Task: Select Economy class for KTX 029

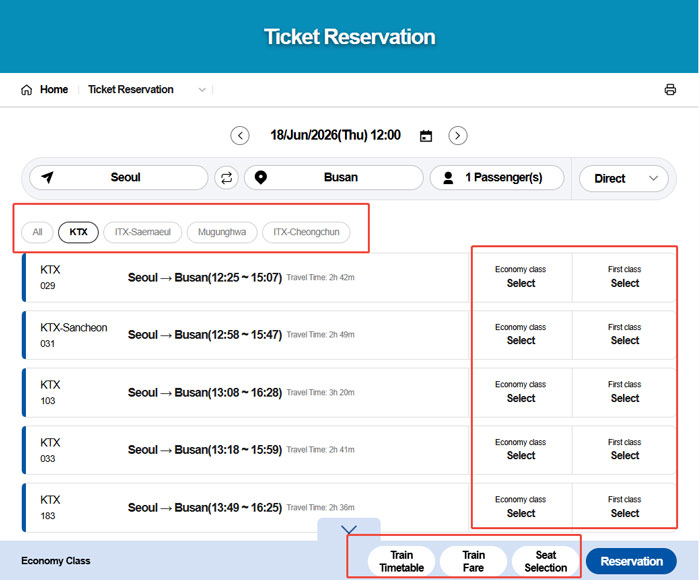Action: (521, 277)
